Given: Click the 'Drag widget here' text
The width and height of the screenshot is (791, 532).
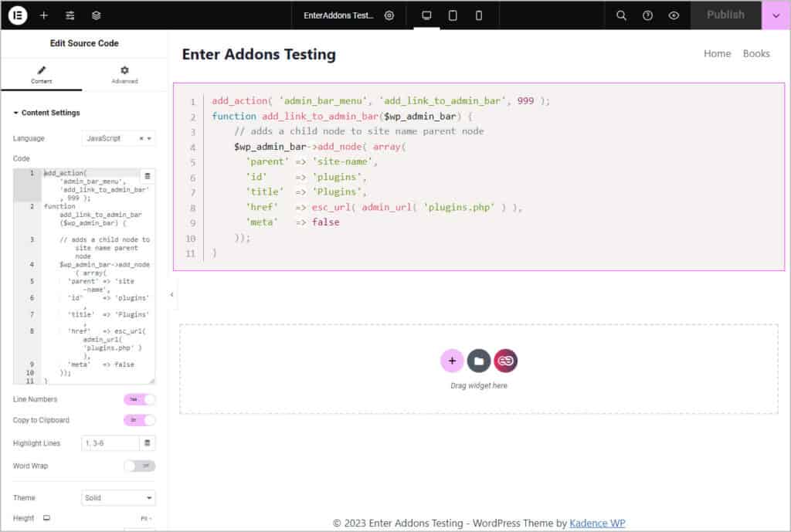Looking at the screenshot, I should [479, 386].
